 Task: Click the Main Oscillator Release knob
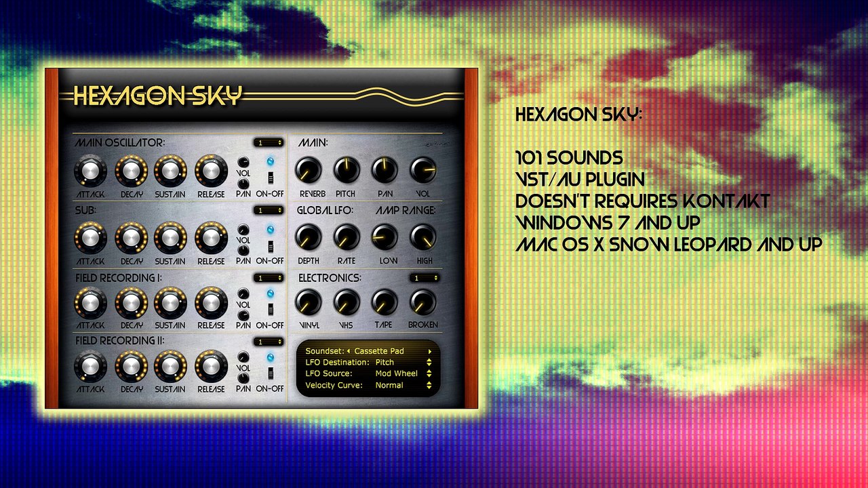click(212, 171)
